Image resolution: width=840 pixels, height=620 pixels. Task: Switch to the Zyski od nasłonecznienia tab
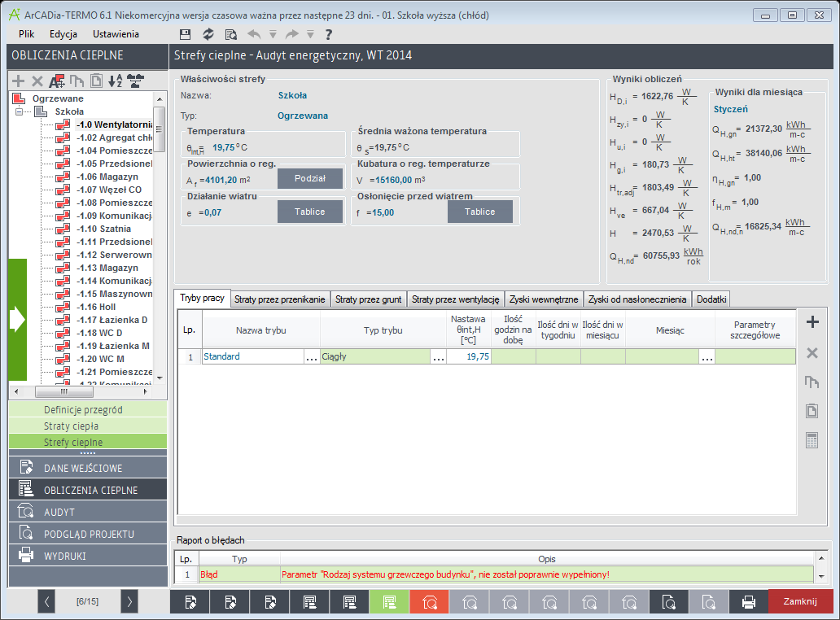(637, 299)
